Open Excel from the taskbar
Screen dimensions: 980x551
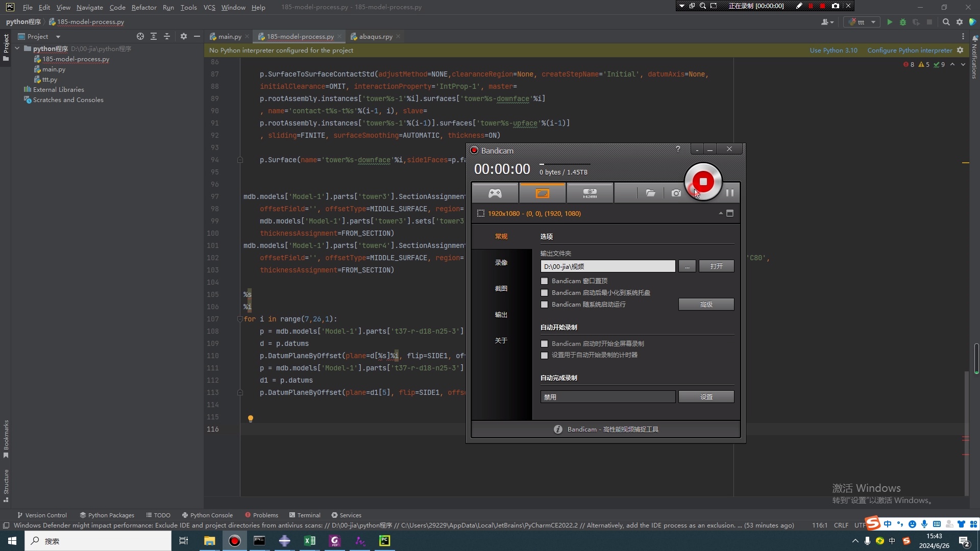pyautogui.click(x=309, y=541)
